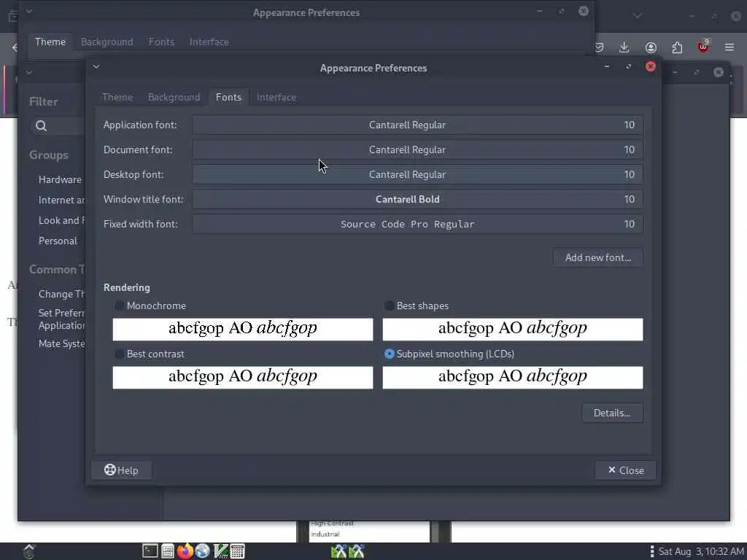Click the second running-app icon in taskbar

tap(356, 551)
